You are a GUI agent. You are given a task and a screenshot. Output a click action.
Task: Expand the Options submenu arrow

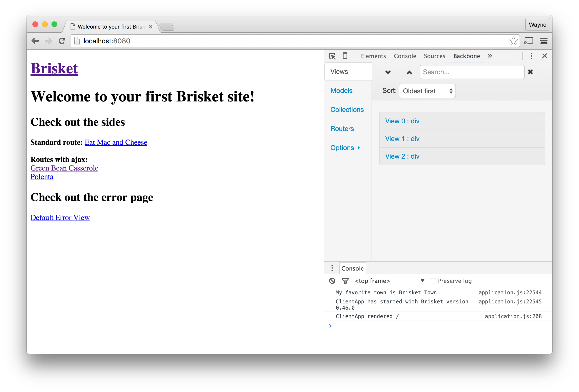point(358,148)
